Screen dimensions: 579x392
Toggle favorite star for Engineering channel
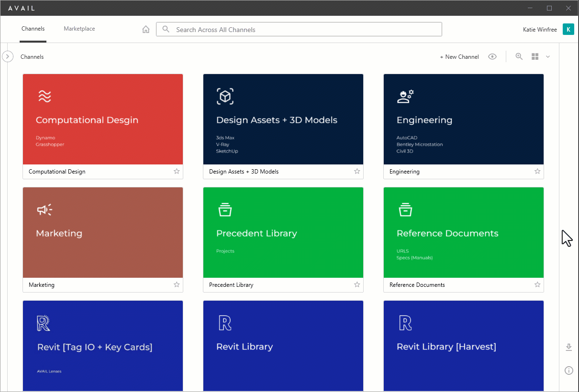pos(537,171)
